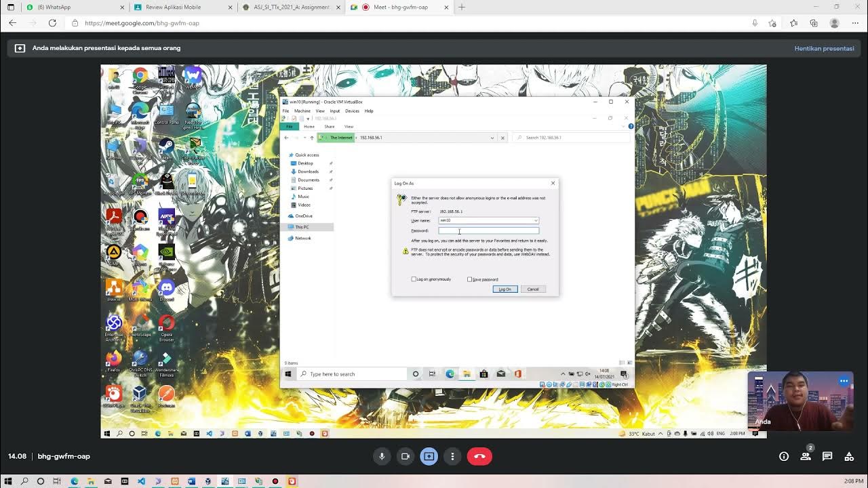The image size is (868, 488).
Task: Switch to ASJ_SI_TTx_2021 Assignment tab
Action: pyautogui.click(x=292, y=7)
